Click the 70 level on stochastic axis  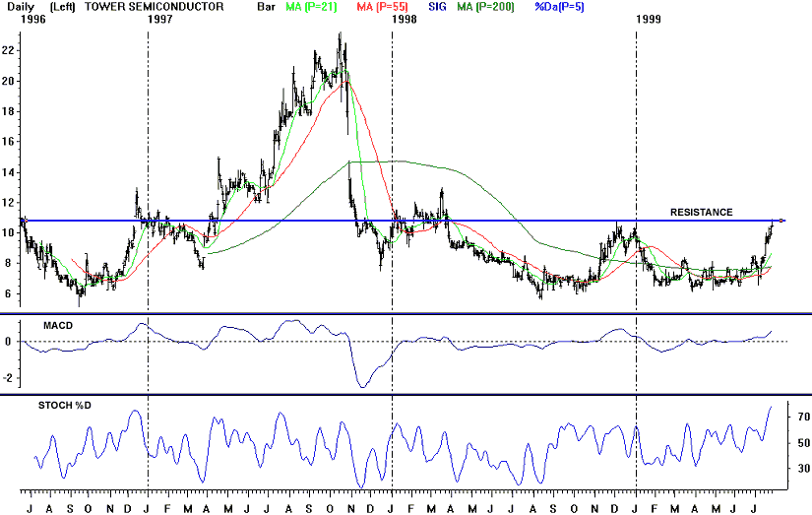804,418
